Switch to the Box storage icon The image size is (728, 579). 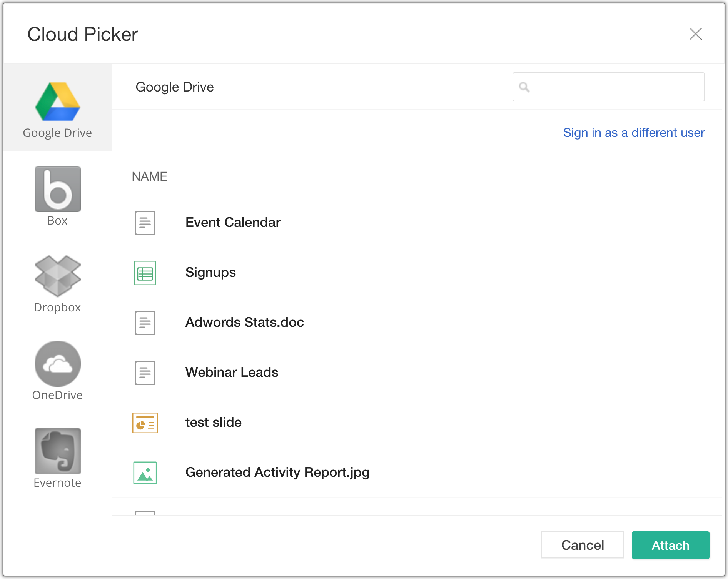[58, 189]
